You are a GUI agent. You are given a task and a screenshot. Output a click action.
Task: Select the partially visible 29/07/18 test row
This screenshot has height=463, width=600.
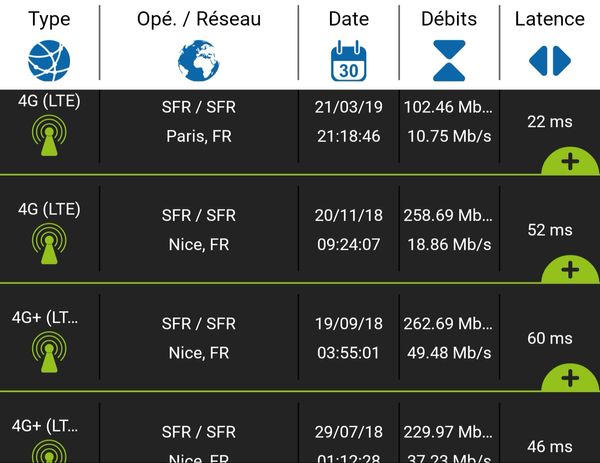click(x=300, y=440)
